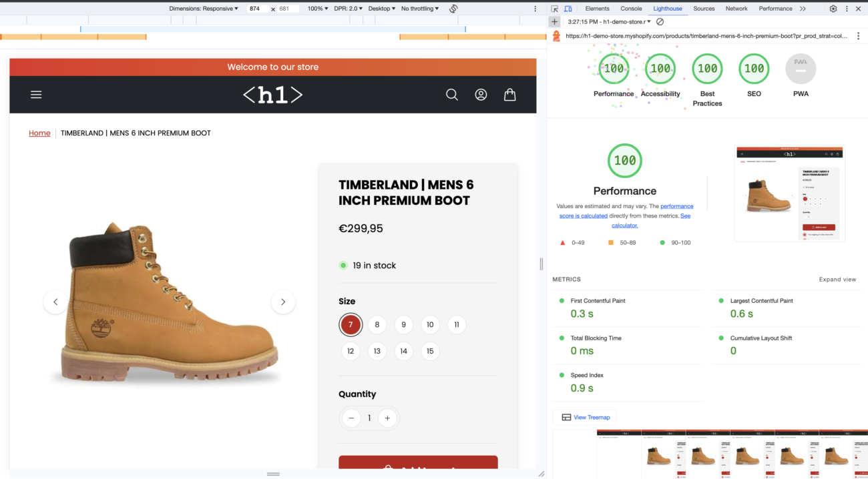Show more DevTools tabs
The height and width of the screenshot is (479, 868).
point(803,9)
